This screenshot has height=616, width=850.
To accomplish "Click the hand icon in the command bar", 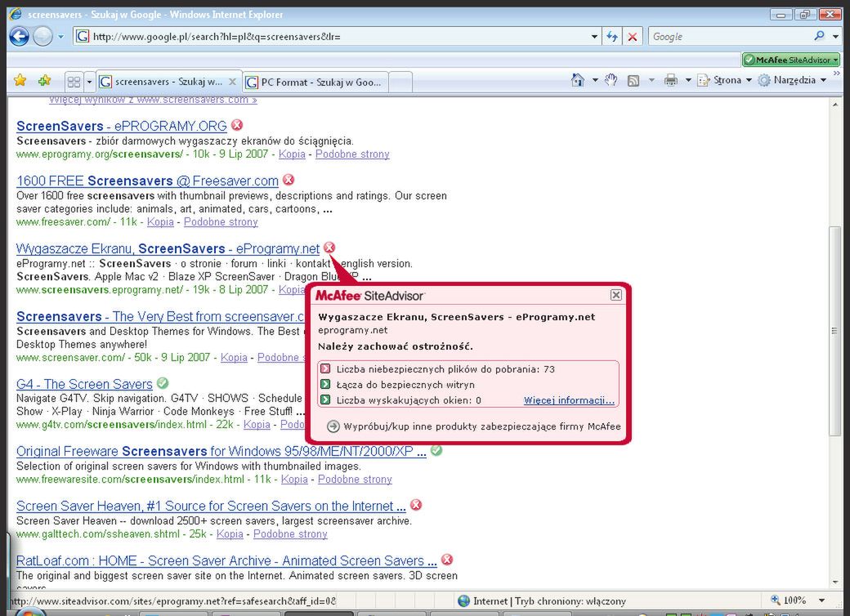I will tap(611, 80).
